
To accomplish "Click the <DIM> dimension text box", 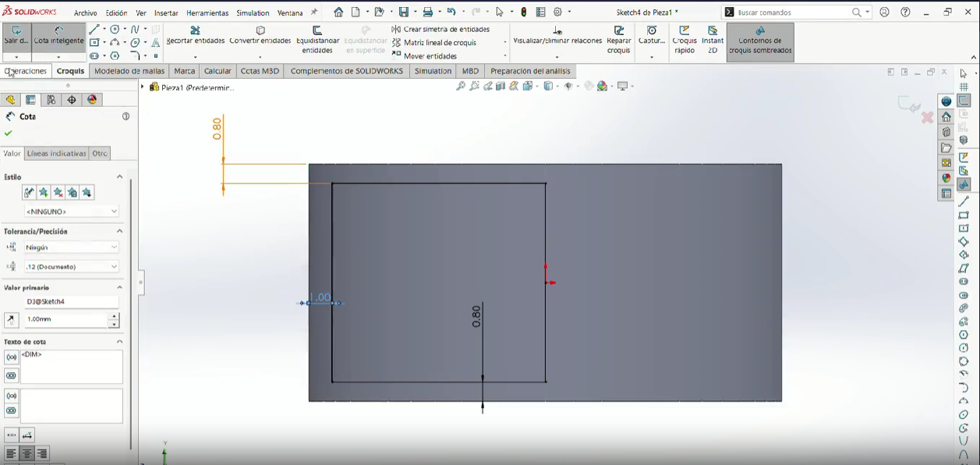I will [x=71, y=367].
